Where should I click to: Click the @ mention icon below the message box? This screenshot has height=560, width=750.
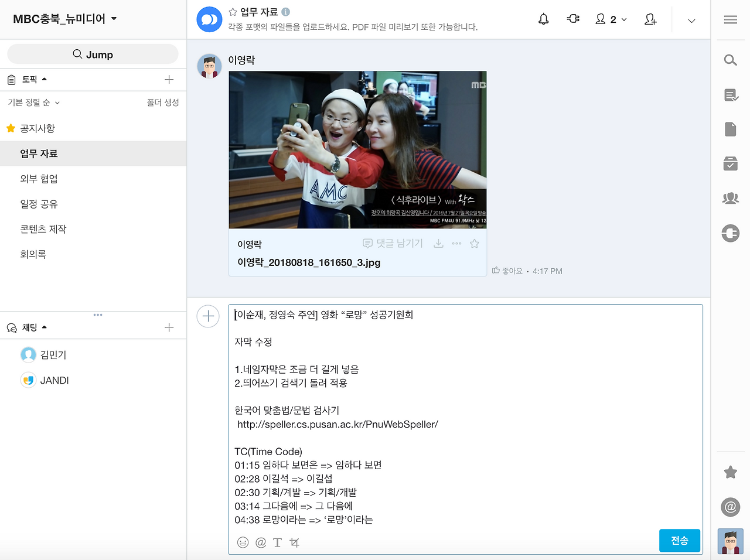(260, 542)
